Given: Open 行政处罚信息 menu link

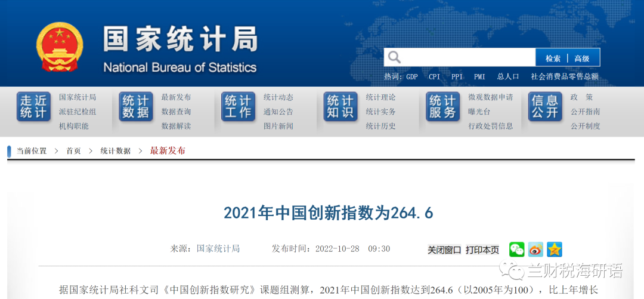Looking at the screenshot, I should click(490, 127).
